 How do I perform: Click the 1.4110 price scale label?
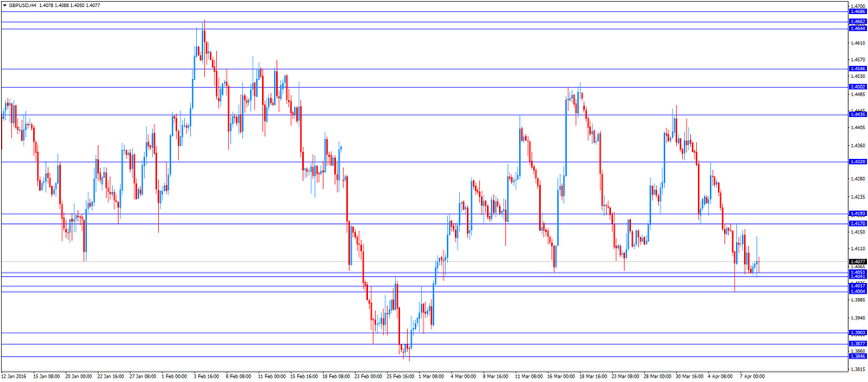(857, 248)
